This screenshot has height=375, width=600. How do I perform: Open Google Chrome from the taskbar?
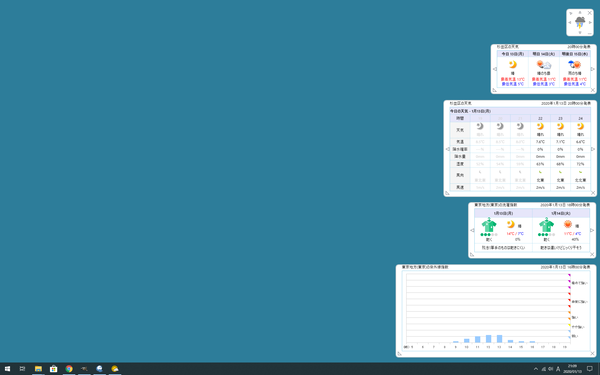69,369
